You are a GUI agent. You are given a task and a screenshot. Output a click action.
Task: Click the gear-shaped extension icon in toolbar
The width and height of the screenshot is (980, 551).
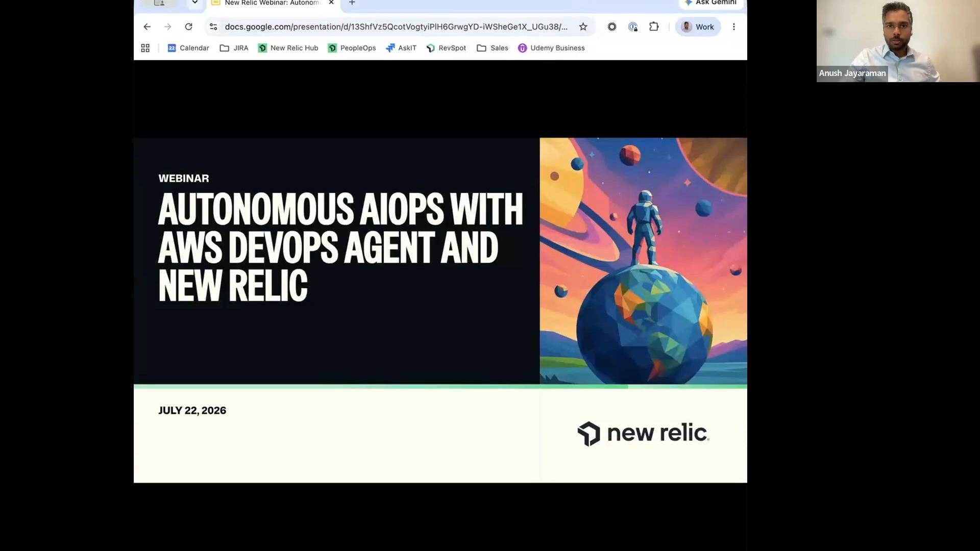(612, 27)
